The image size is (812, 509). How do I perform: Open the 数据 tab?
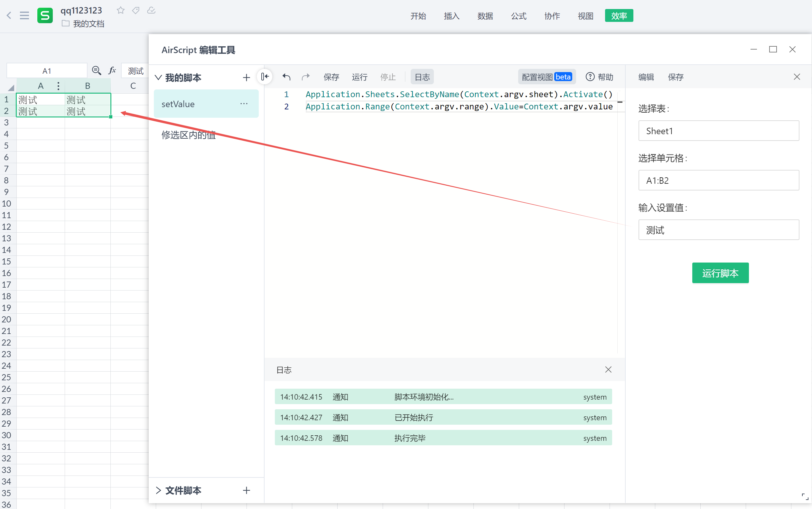(485, 16)
